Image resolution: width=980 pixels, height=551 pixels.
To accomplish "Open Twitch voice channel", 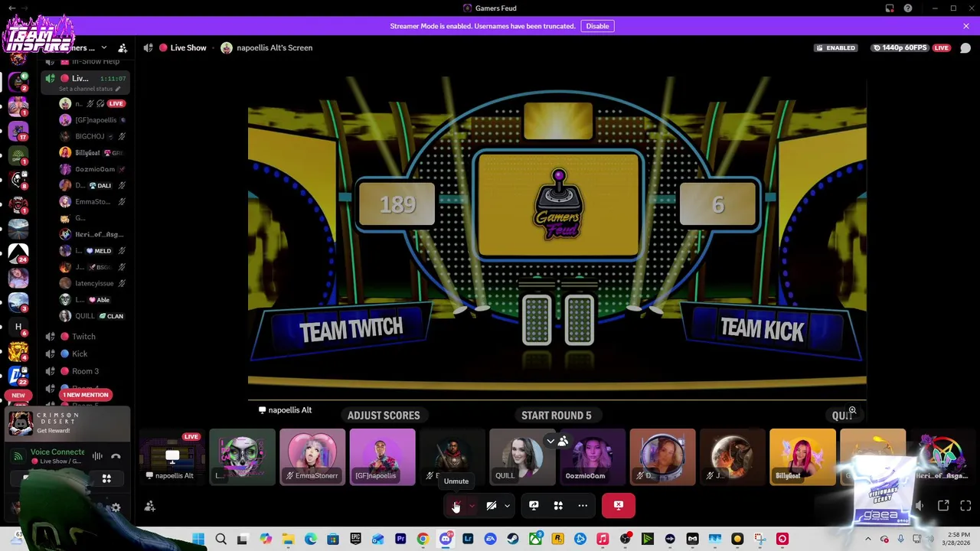I will click(x=84, y=337).
